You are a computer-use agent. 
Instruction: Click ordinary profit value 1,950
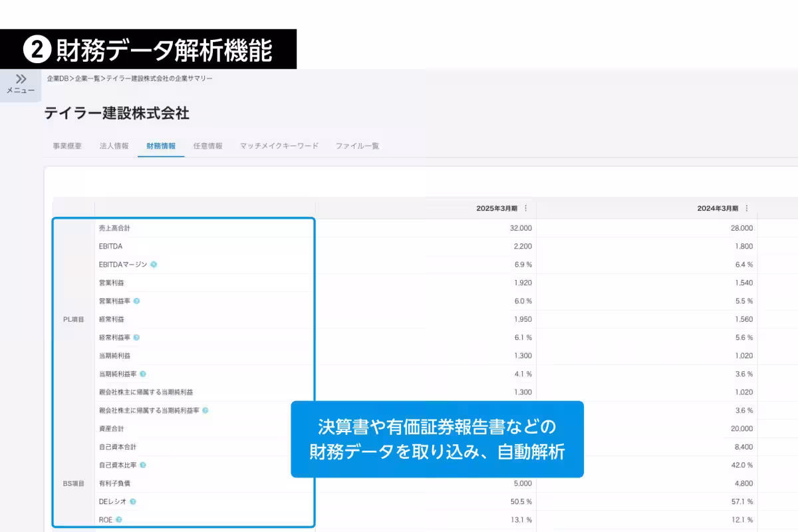click(523, 319)
